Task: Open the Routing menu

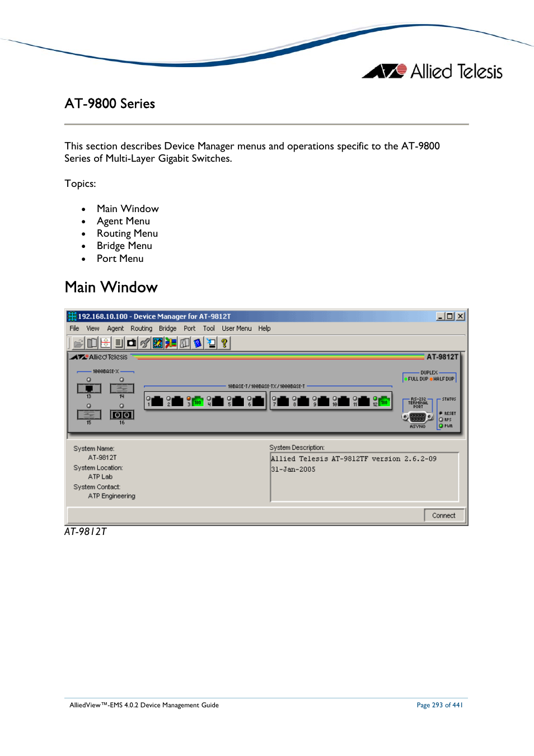Action: pyautogui.click(x=142, y=328)
